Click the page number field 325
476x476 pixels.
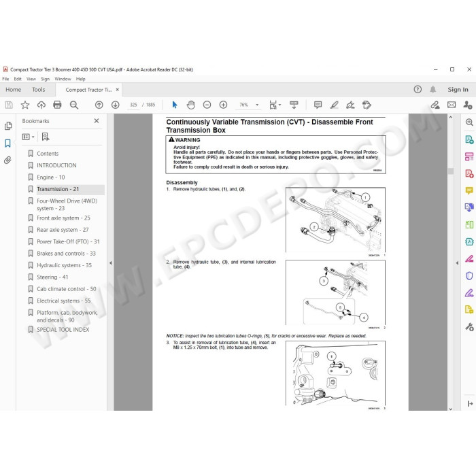pyautogui.click(x=133, y=105)
